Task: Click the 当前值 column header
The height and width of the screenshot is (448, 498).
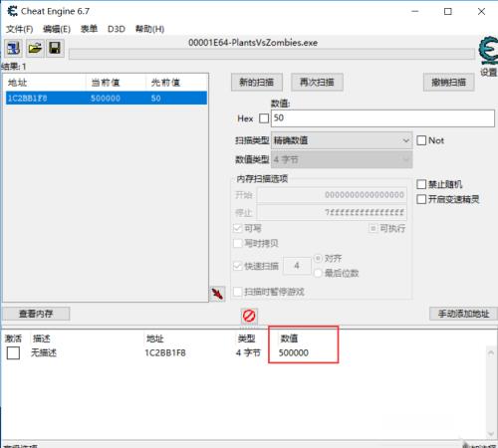Action: (x=116, y=83)
